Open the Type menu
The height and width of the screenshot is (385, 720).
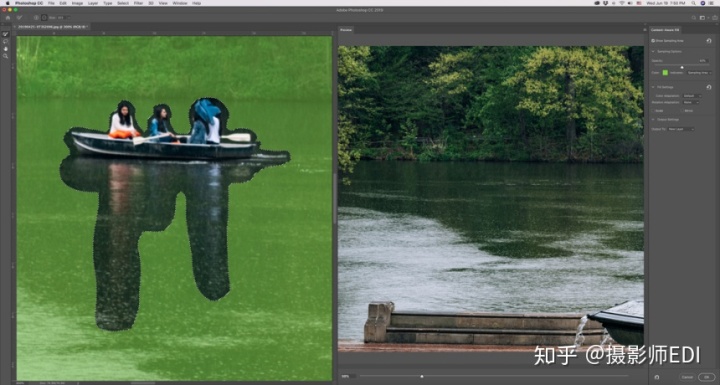(108, 3)
